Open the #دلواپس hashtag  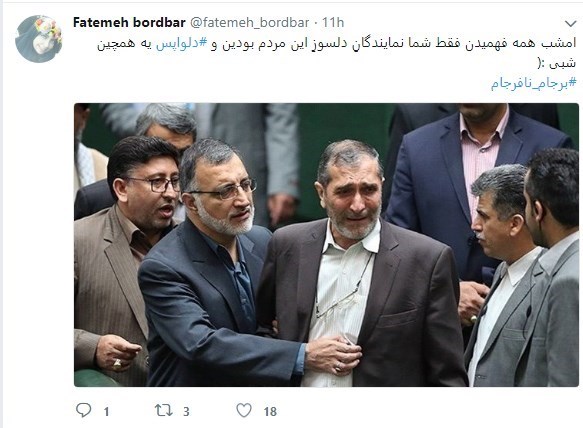(x=181, y=44)
